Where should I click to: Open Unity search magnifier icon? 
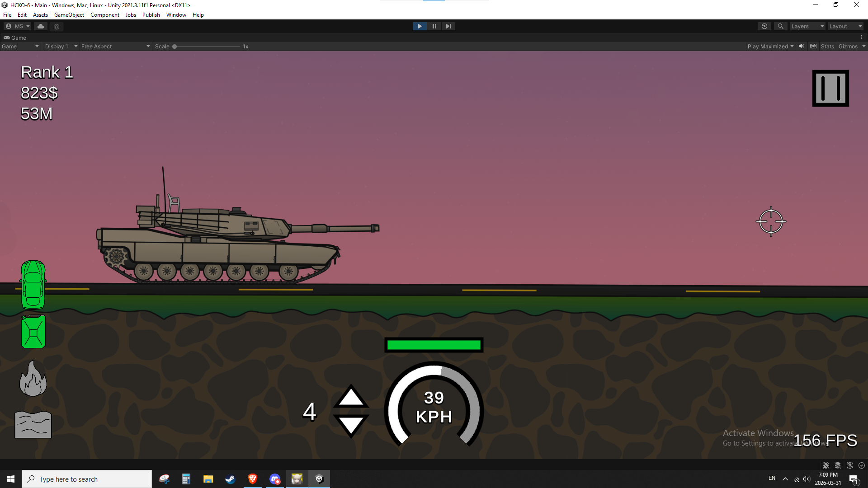pos(781,26)
